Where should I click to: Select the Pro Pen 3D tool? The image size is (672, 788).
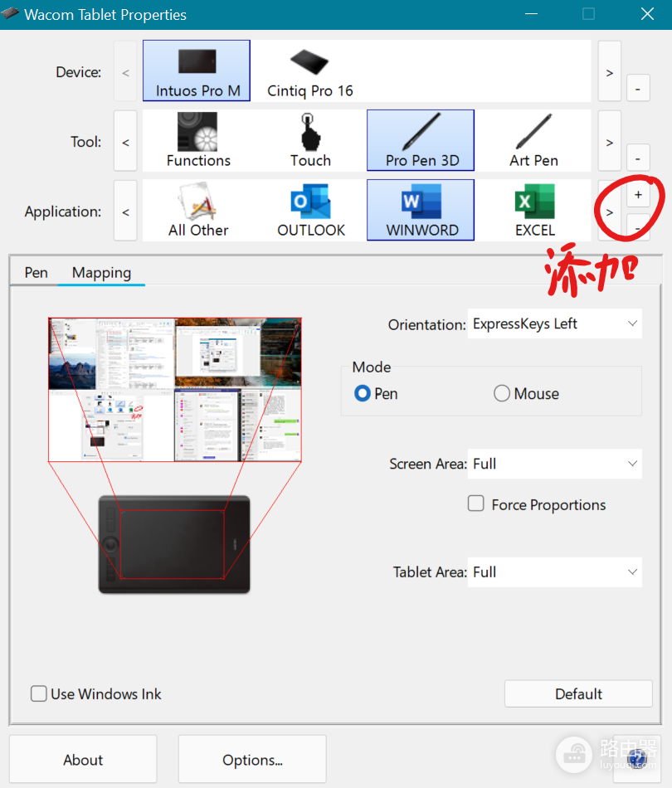[x=421, y=141]
